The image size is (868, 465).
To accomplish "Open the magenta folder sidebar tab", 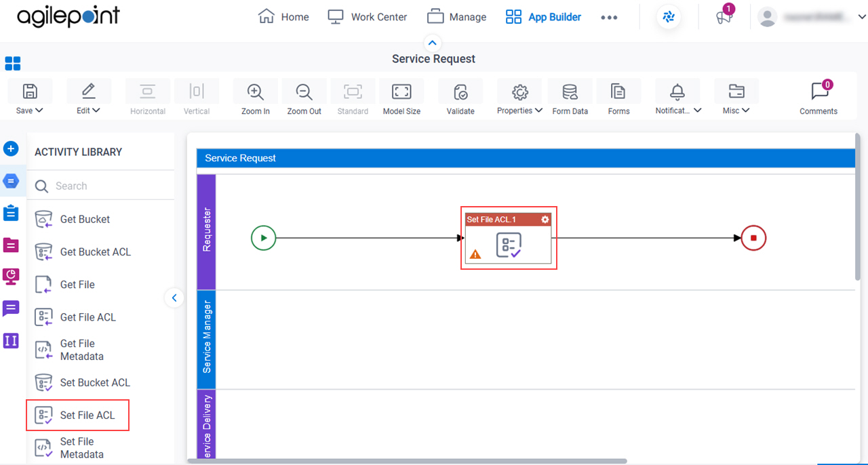I will 12,245.
